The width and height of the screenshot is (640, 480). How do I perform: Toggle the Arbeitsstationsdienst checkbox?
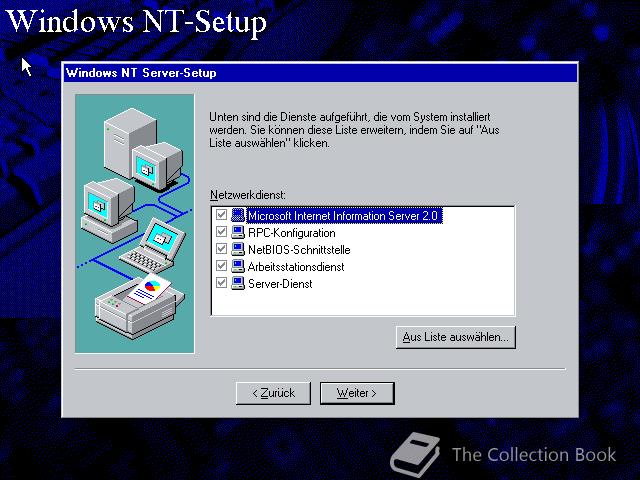coord(221,266)
